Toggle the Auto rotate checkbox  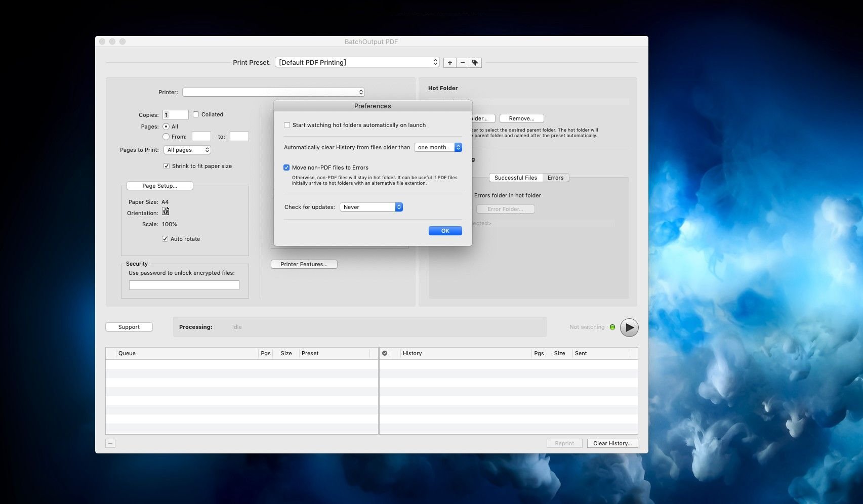pyautogui.click(x=165, y=239)
